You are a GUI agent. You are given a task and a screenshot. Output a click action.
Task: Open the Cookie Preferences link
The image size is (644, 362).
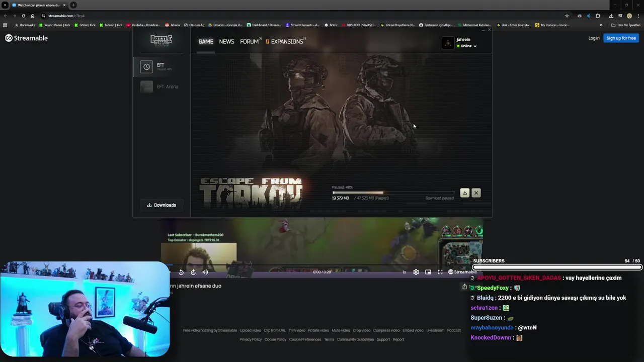pos(305,339)
